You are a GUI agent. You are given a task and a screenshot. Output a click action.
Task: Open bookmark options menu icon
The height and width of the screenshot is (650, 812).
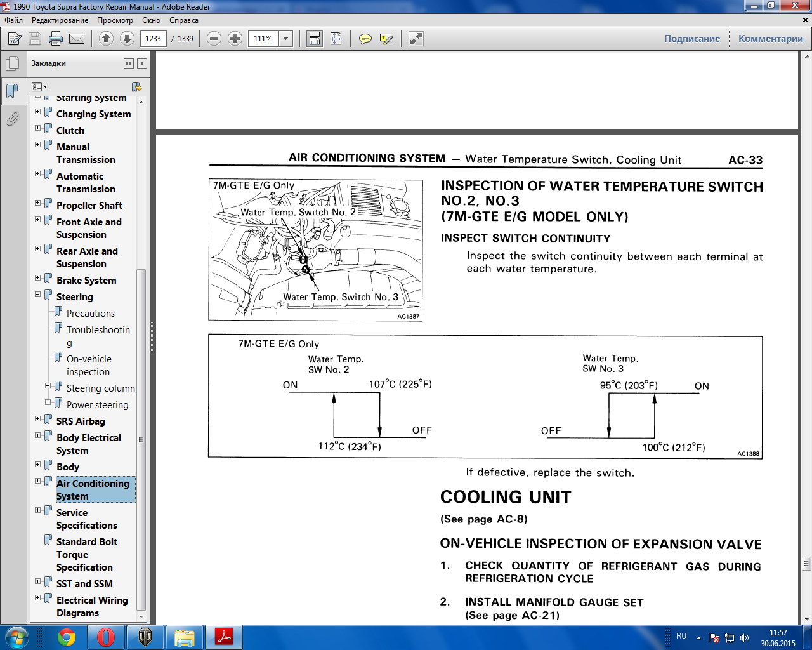coord(39,86)
